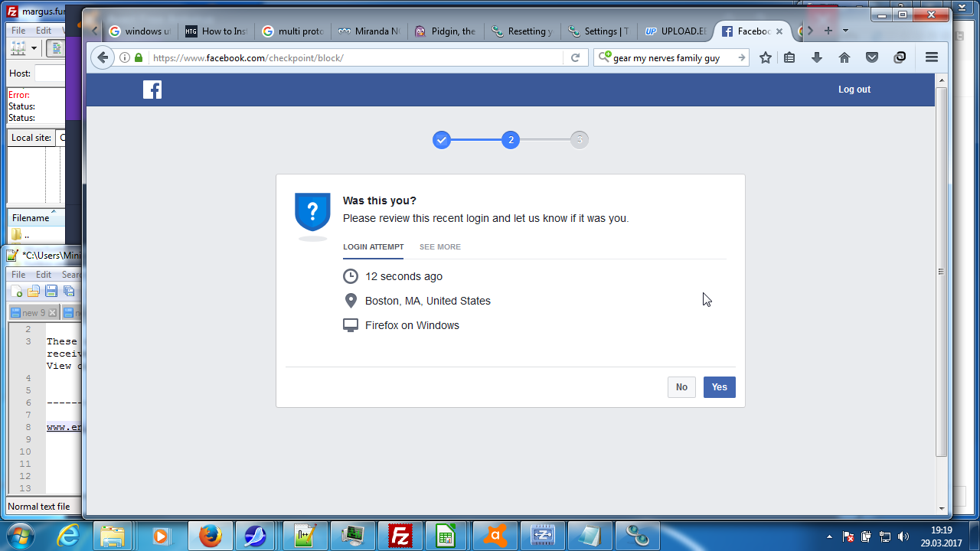Click the green padlock security icon
Screen dimensions: 980x551
(x=139, y=57)
